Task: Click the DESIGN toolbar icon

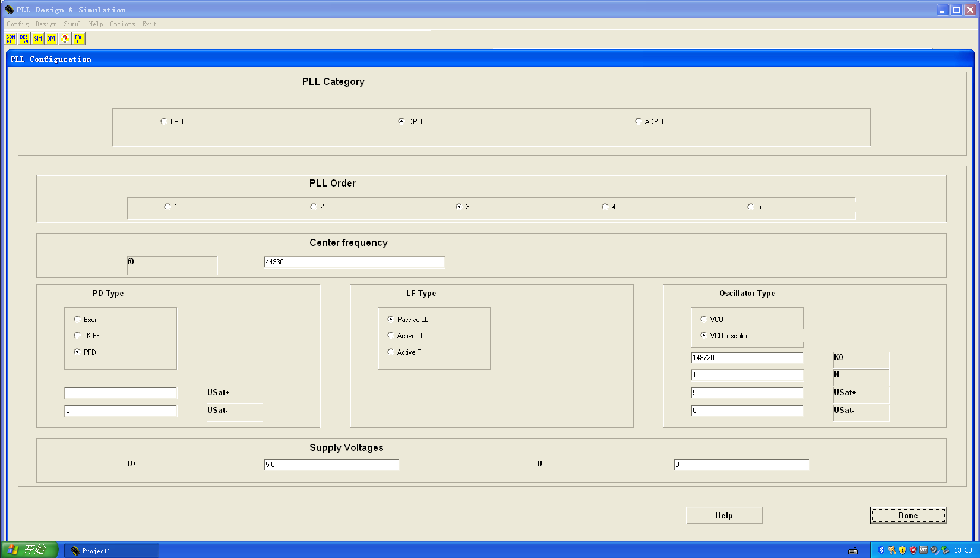Action: pyautogui.click(x=24, y=39)
